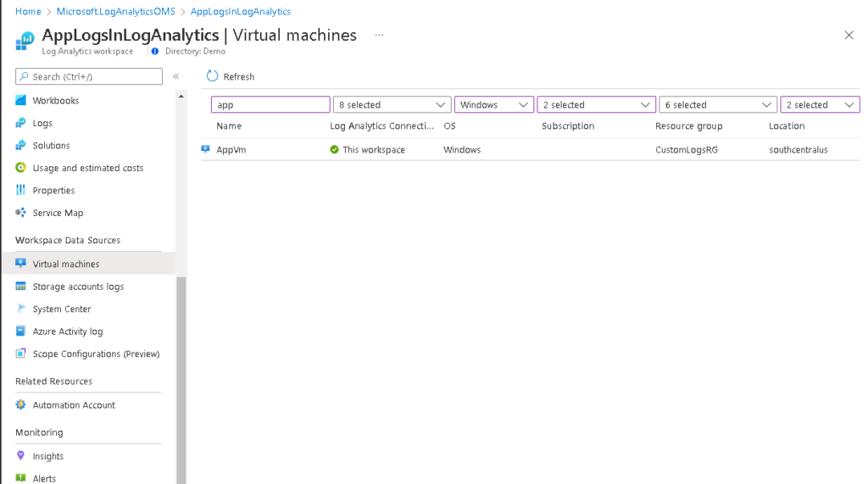
Task: Click the Azure Activity log icon
Action: (x=21, y=331)
